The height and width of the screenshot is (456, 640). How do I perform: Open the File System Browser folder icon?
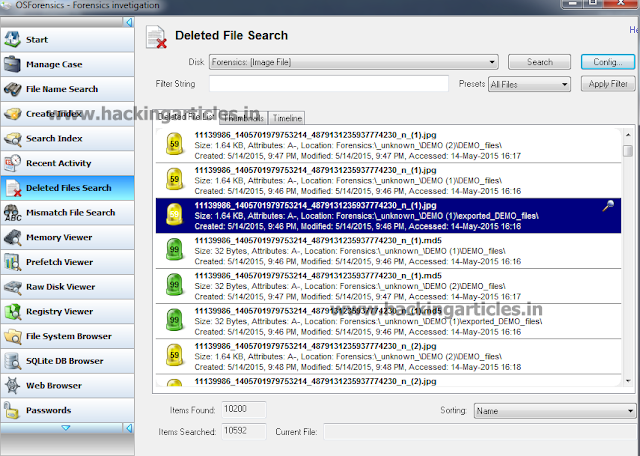tap(12, 336)
